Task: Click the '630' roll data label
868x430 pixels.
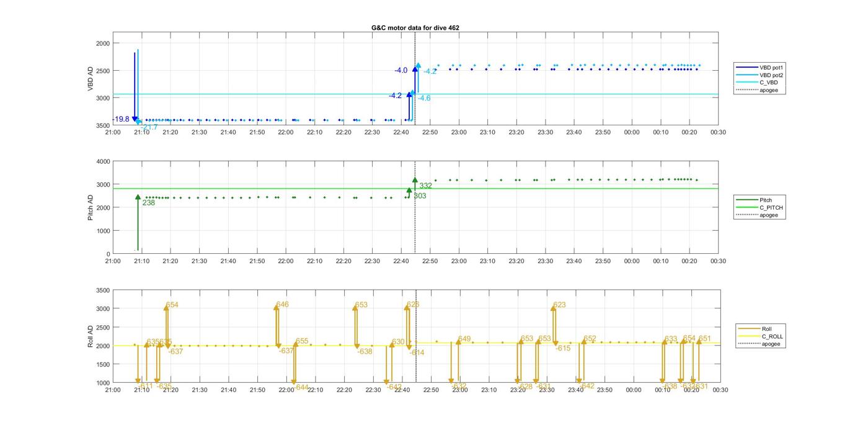Action: click(398, 342)
